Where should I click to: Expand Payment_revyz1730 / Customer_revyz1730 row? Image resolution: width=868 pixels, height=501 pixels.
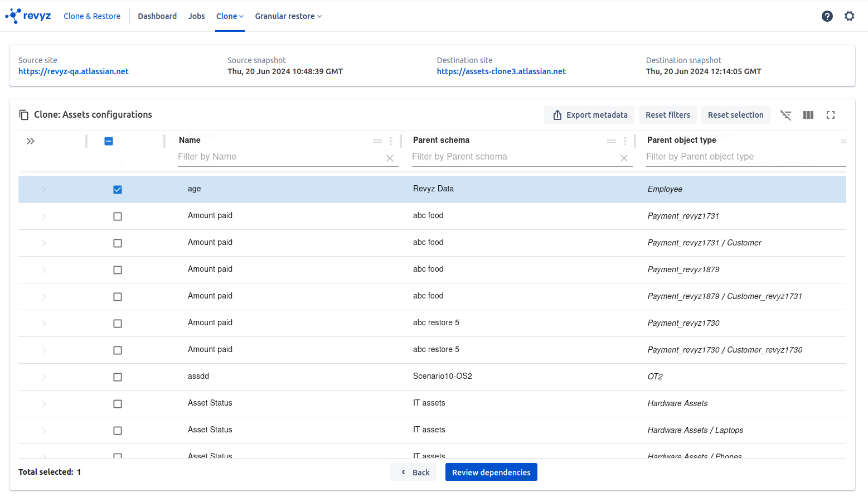tap(44, 350)
